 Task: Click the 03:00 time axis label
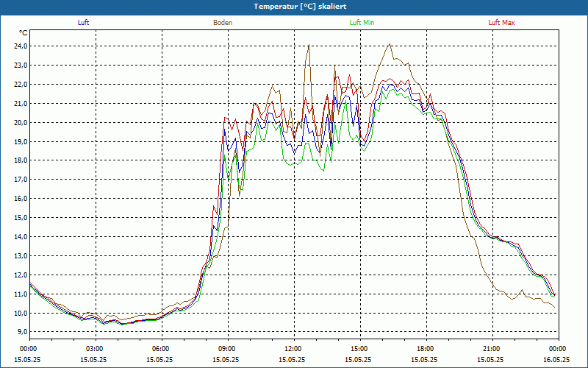click(x=96, y=349)
